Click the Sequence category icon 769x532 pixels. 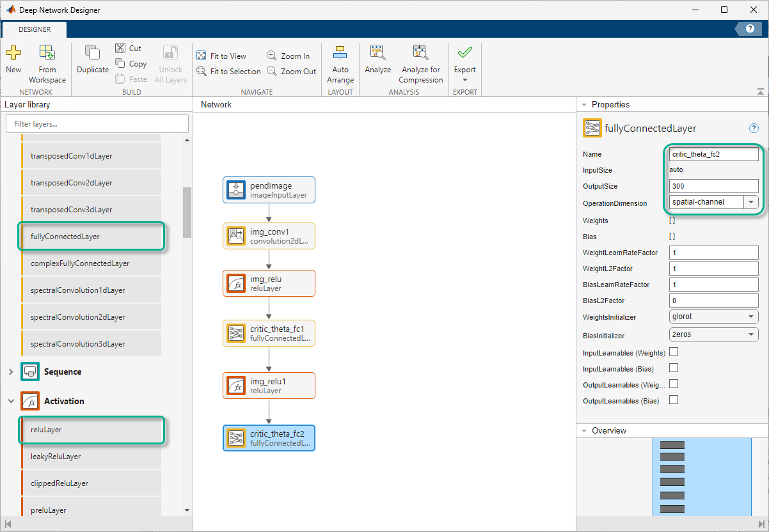pyautogui.click(x=30, y=372)
